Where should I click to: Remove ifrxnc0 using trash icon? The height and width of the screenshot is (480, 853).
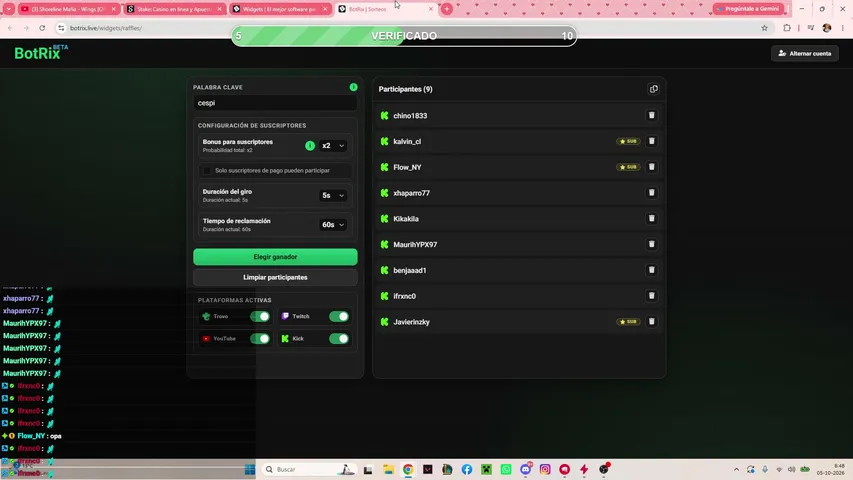(651, 296)
